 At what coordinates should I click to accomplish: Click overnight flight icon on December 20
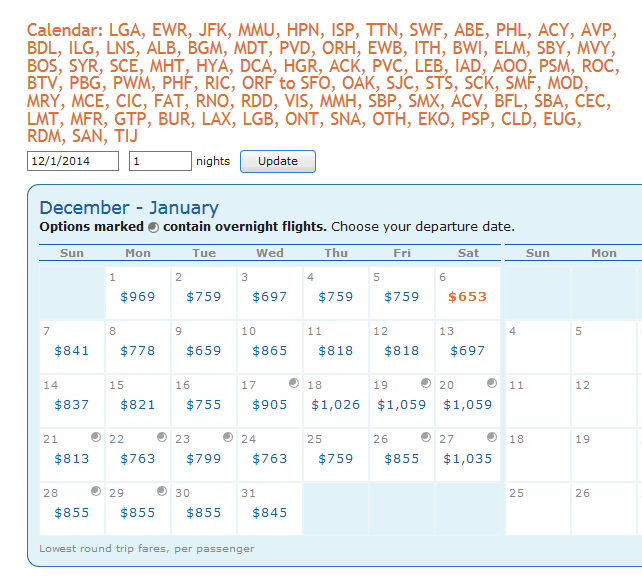491,383
